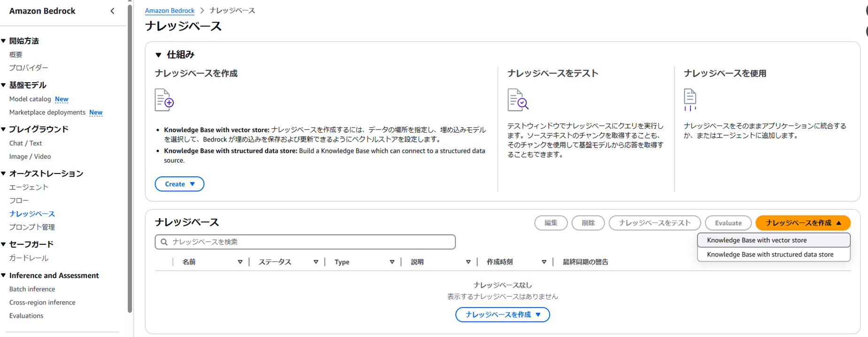Screen dimensions: 868x337
Task: Sort by 説明 column arrow
Action: (x=468, y=262)
